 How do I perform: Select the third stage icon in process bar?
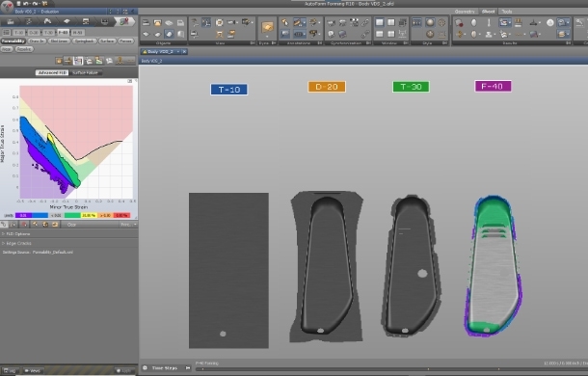click(x=47, y=21)
